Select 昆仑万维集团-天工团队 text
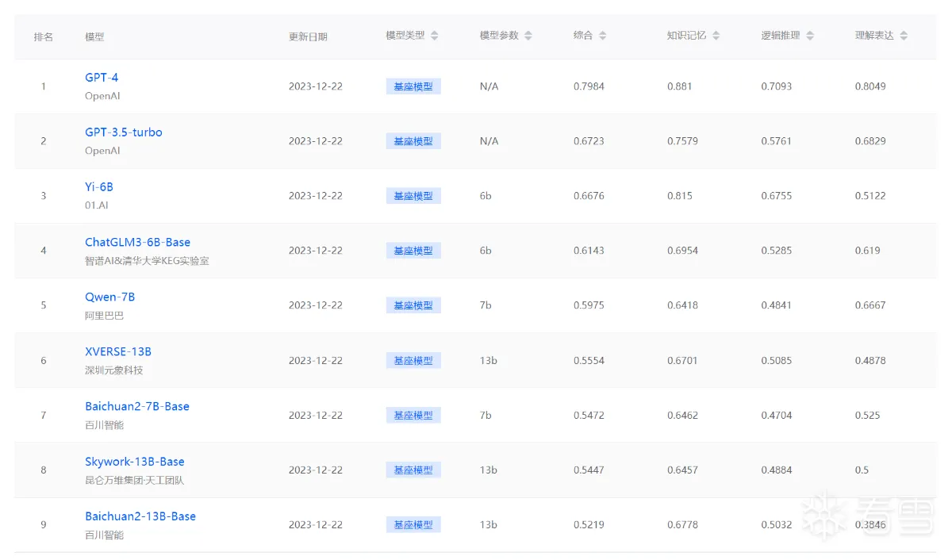 (x=134, y=480)
